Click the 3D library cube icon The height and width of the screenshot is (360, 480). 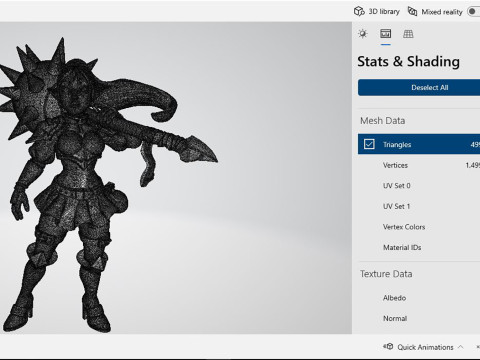click(x=359, y=11)
